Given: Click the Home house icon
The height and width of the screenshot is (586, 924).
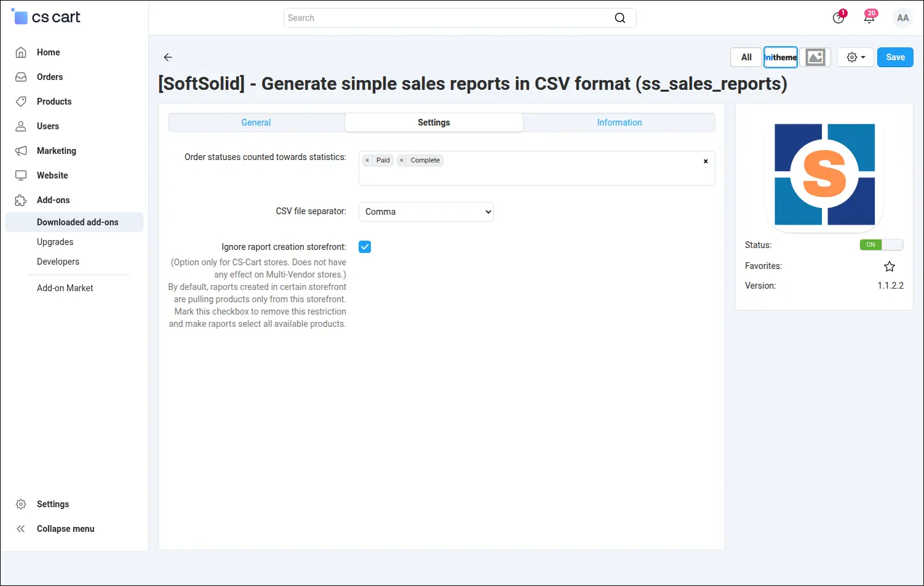Looking at the screenshot, I should pos(21,52).
